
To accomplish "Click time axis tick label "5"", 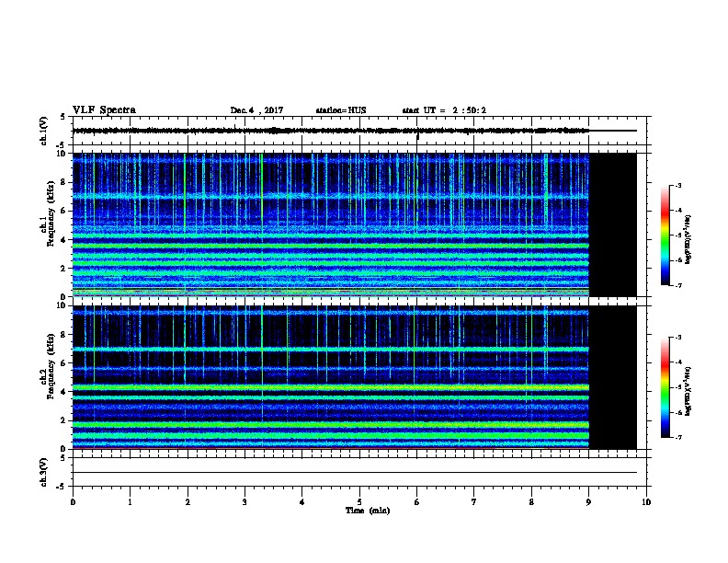I will click(x=359, y=502).
